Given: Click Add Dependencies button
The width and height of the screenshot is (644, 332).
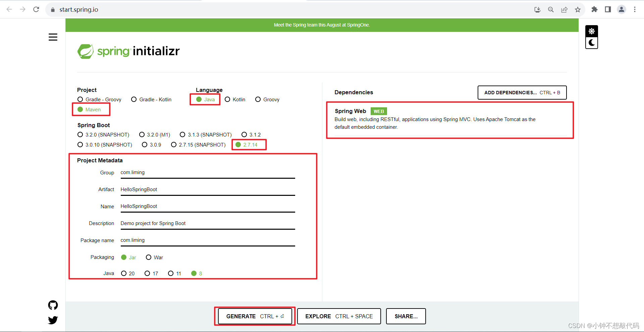Looking at the screenshot, I should coord(522,93).
